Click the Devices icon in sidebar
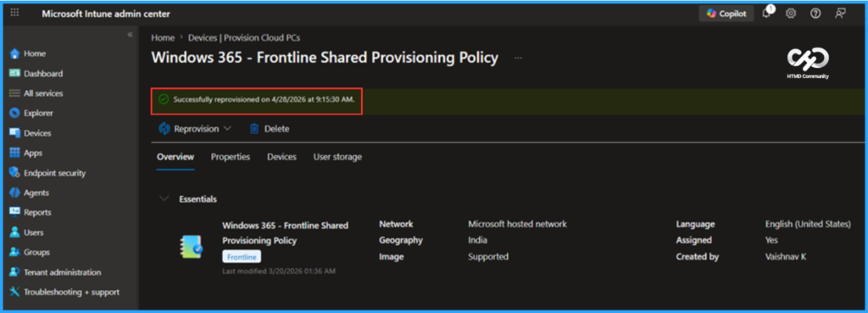Viewport: 868px width, 313px height. (15, 133)
